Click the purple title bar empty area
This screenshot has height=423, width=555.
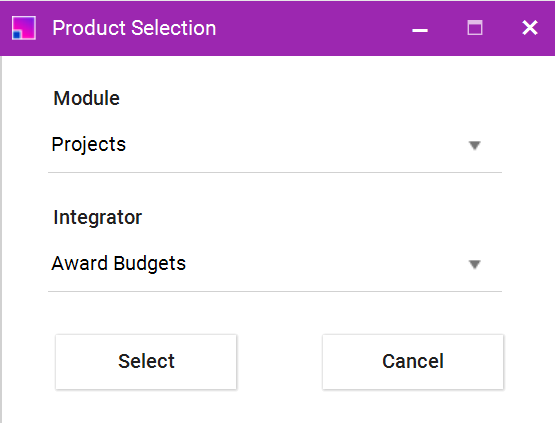click(x=311, y=28)
